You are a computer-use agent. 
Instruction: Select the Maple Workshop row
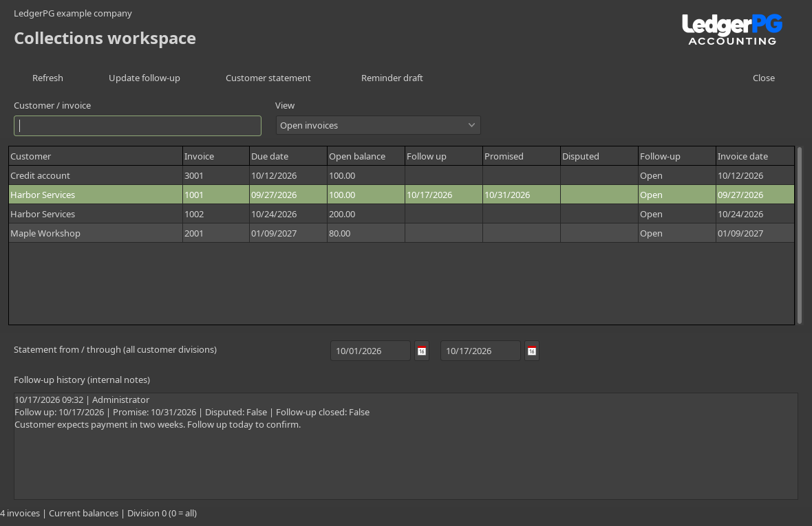(x=401, y=233)
